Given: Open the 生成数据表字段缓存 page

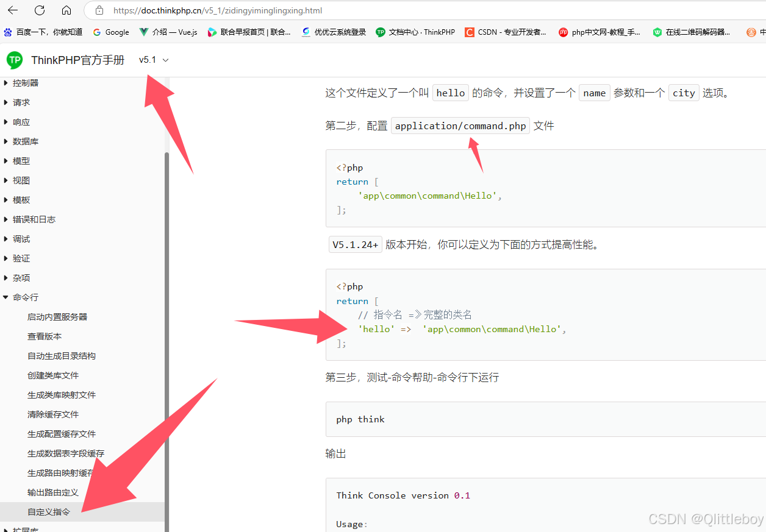Looking at the screenshot, I should (66, 453).
